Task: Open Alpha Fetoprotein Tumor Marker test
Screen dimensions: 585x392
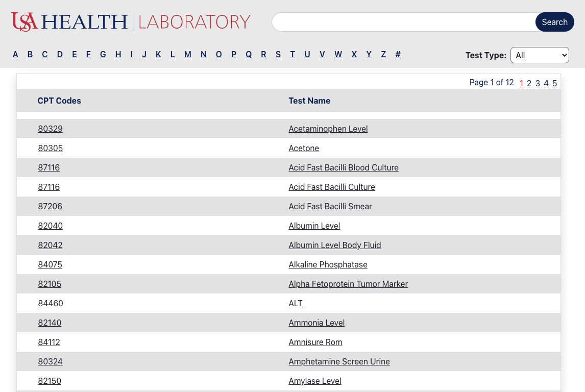Action: tap(348, 284)
